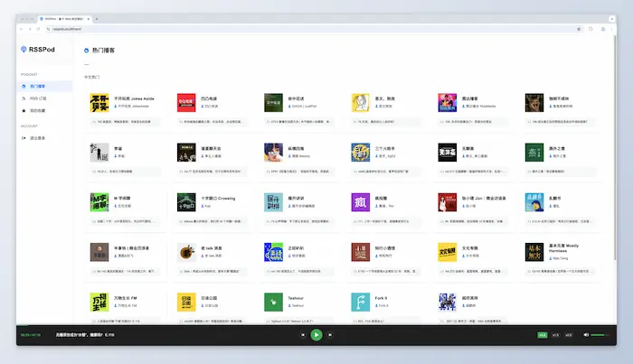
Task: Select the RSSPod browser tab
Action: [x=64, y=19]
